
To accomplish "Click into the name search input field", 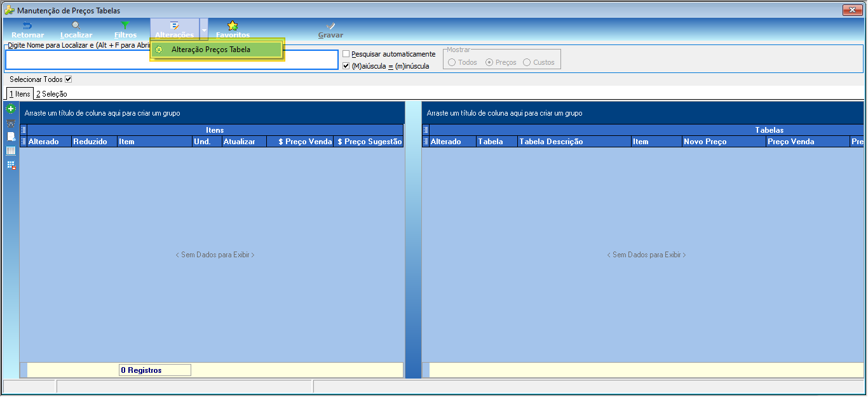I will (172, 59).
